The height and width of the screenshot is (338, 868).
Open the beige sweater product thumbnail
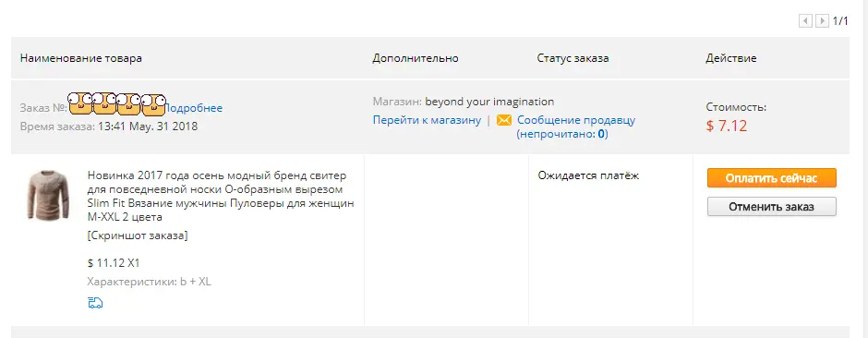tap(48, 195)
